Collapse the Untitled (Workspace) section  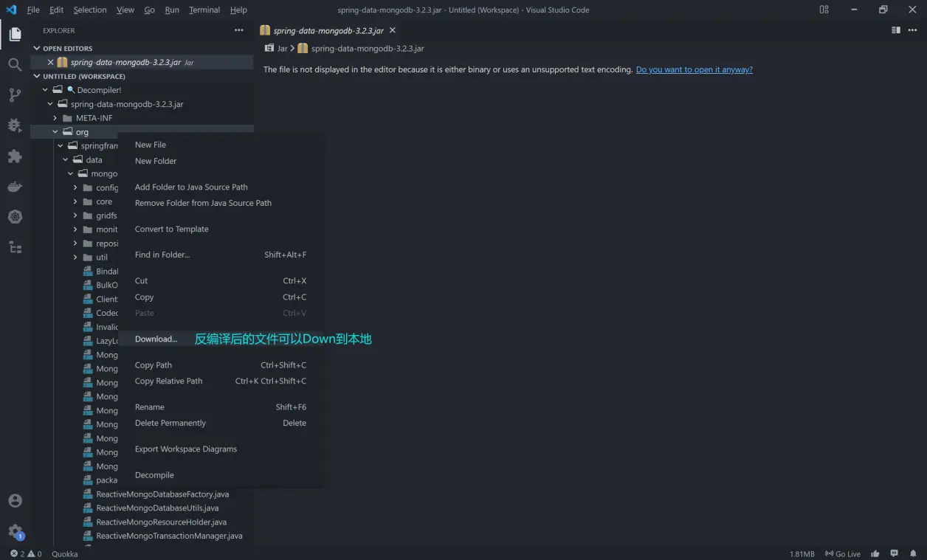(37, 76)
